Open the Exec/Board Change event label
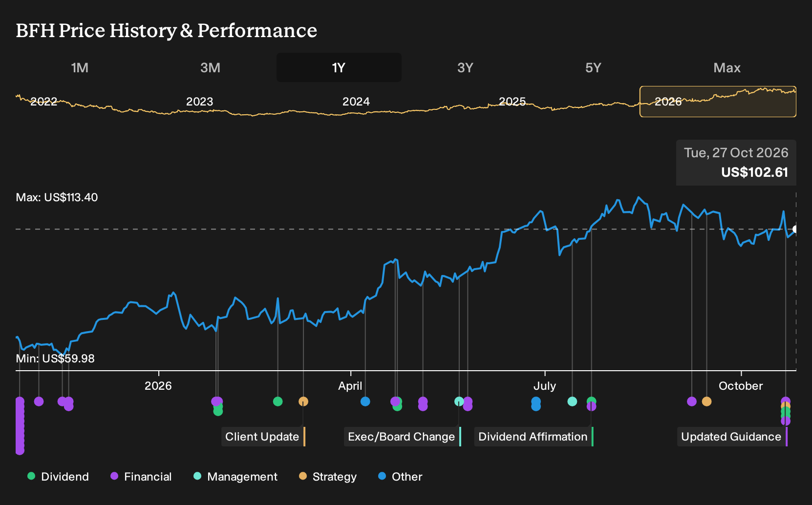This screenshot has height=505, width=812. (403, 437)
